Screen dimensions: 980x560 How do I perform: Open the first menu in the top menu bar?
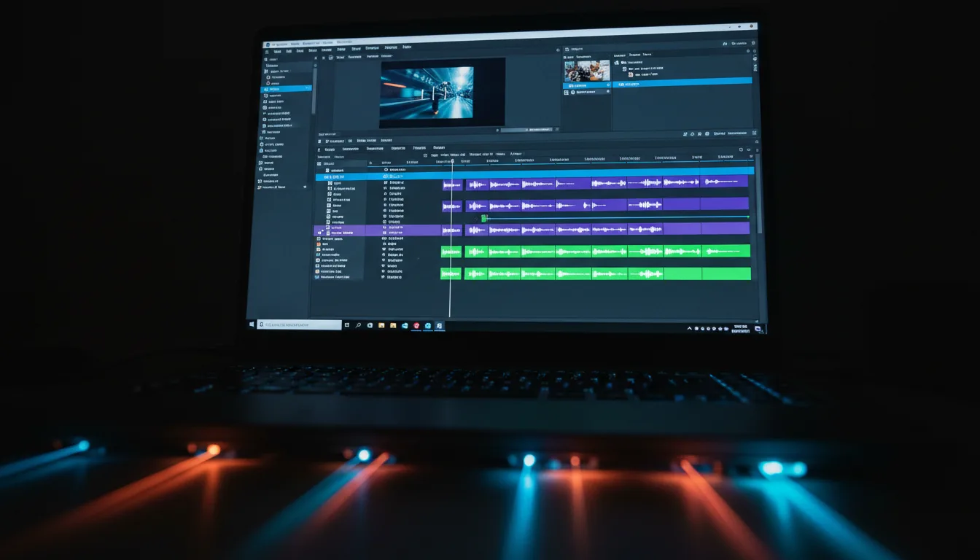(x=277, y=51)
